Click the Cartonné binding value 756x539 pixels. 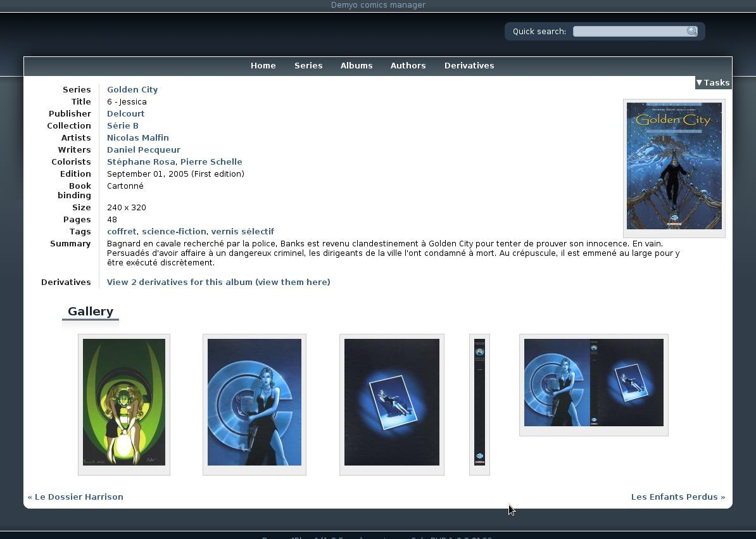click(x=125, y=186)
